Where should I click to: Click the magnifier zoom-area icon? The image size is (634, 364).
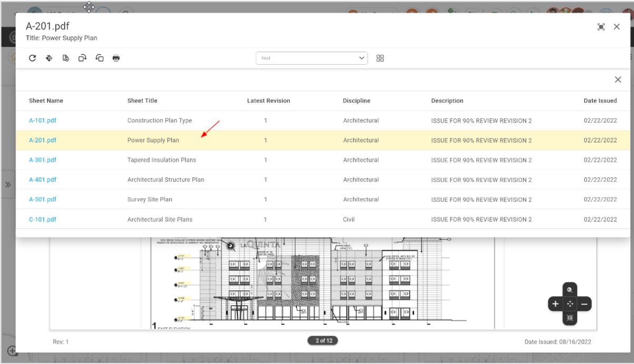pos(570,290)
